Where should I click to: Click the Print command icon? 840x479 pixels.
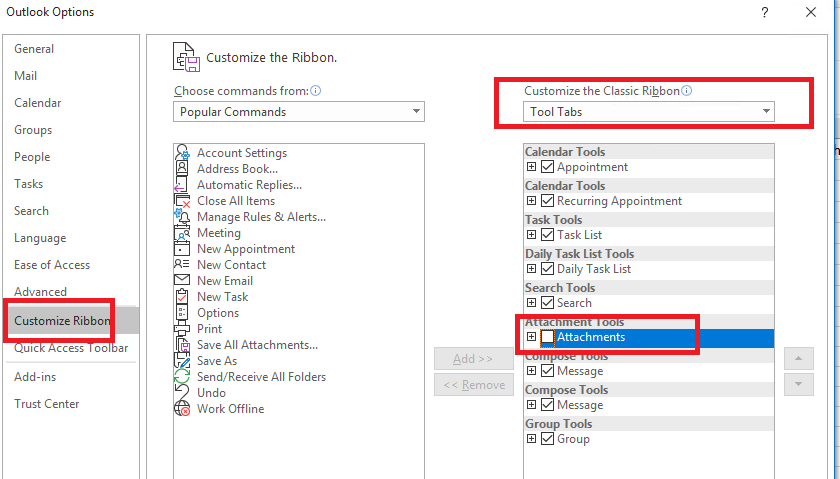(182, 328)
